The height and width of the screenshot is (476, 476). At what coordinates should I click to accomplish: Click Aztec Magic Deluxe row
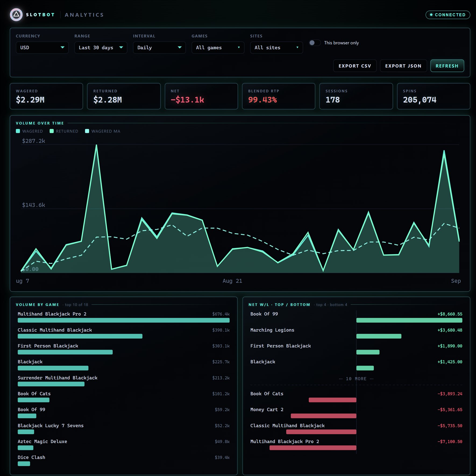point(124,445)
